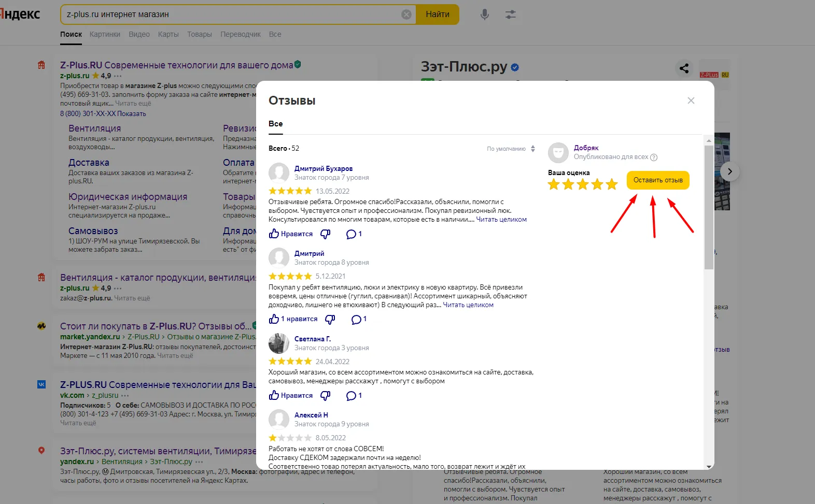Click the Зэт-Плюс.ру verified badge
Viewport: 815px width, 504px height.
click(x=515, y=67)
